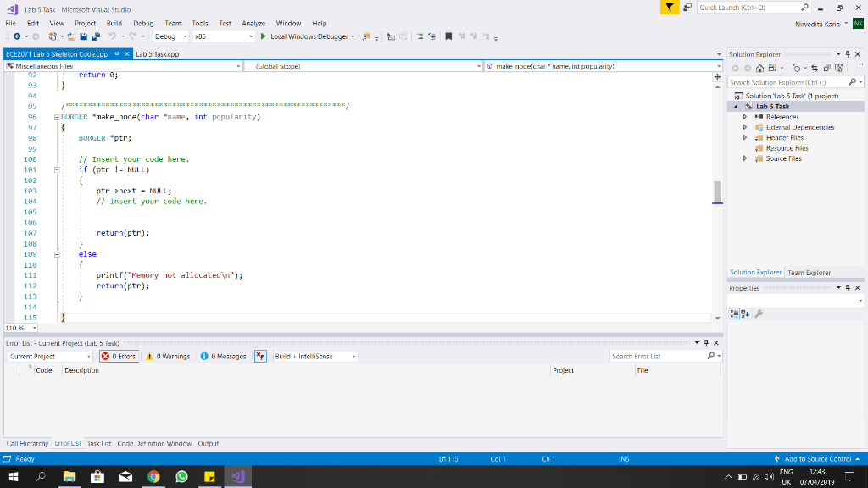Click the Open File folder icon
Image resolution: width=868 pixels, height=488 pixels.
point(71,36)
